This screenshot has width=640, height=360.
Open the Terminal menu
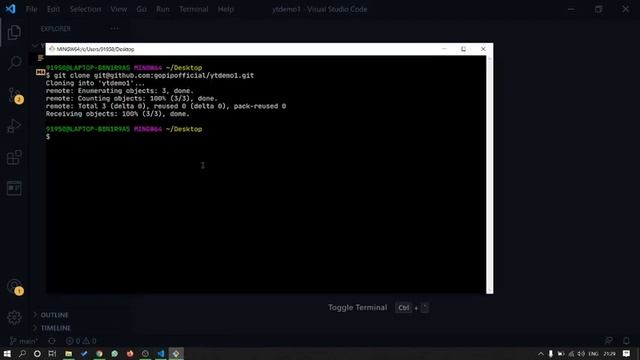[193, 9]
